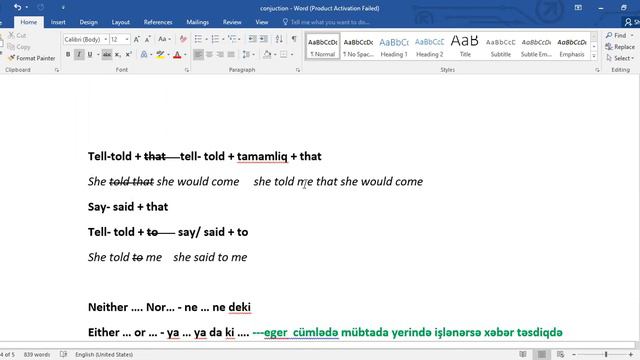Toggle Bold formatting
The width and height of the screenshot is (640, 360).
(68, 54)
